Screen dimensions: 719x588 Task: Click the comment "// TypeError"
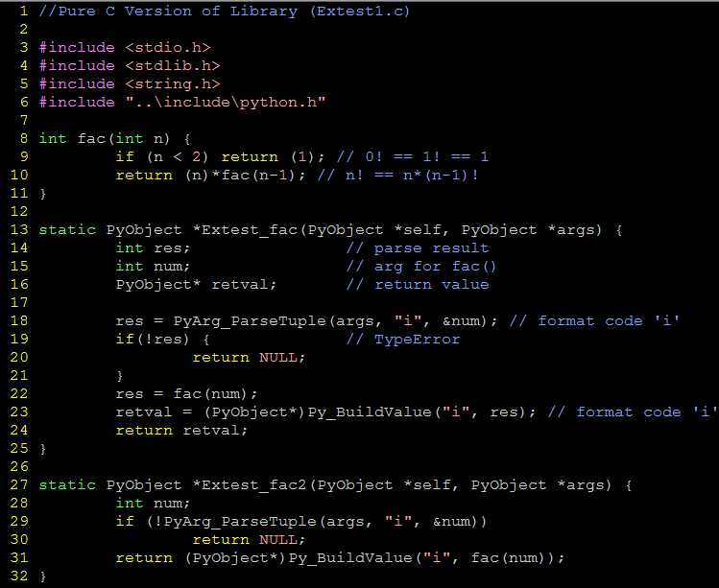coord(403,340)
